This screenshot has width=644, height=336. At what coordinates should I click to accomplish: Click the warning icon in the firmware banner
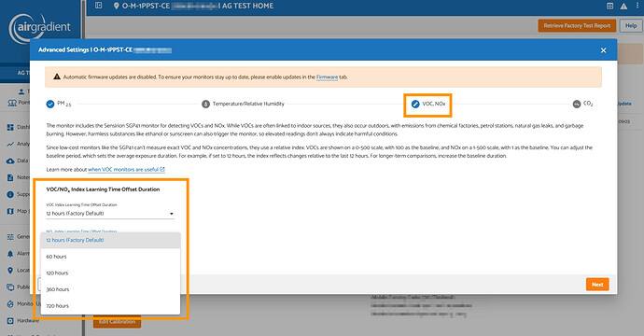pyautogui.click(x=57, y=77)
